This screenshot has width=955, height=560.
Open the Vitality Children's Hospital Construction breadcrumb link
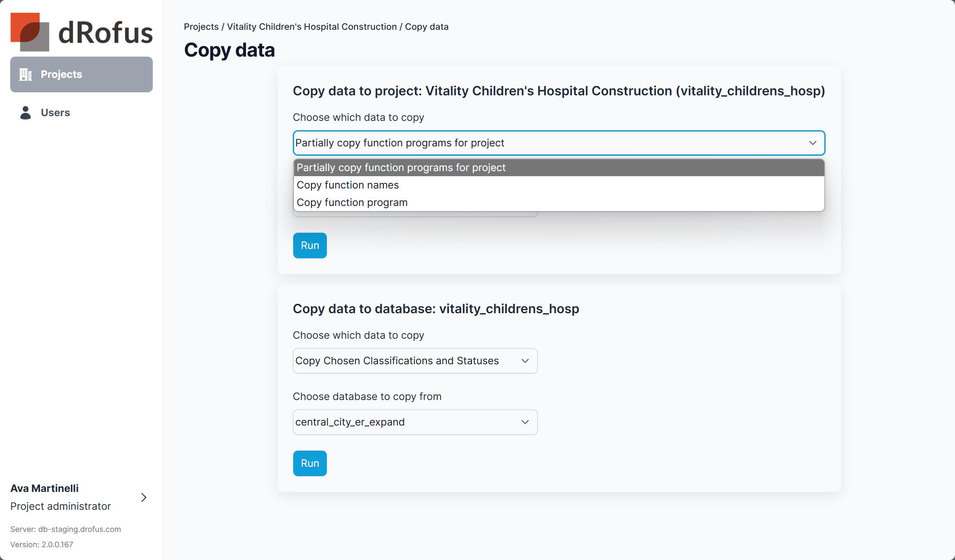[x=312, y=27]
